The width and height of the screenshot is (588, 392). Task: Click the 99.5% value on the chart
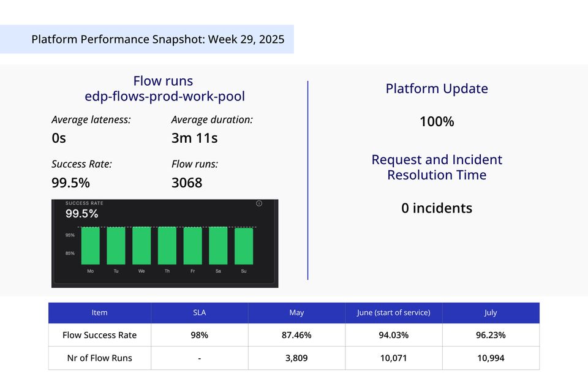point(81,213)
